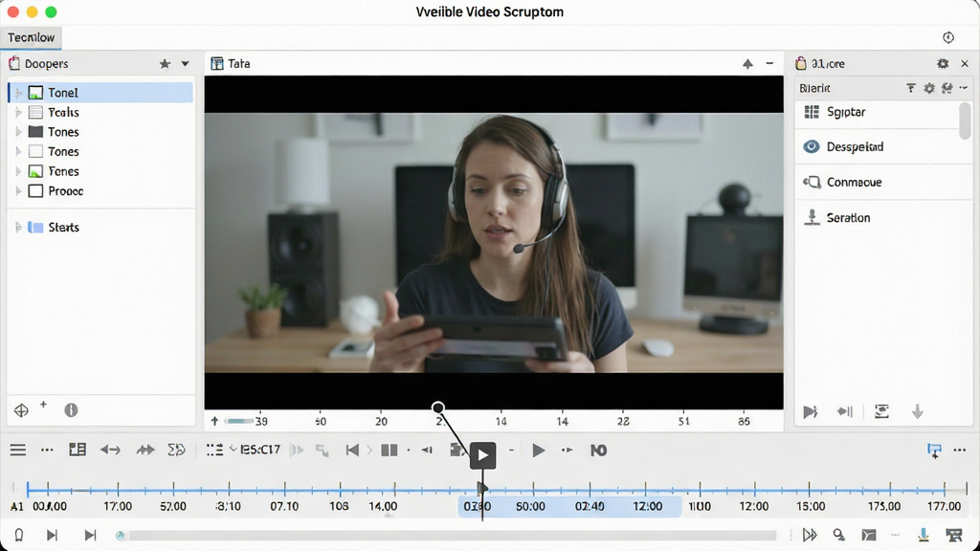The image size is (980, 551).
Task: Click the small zoom slider under the video preview
Action: pyautogui.click(x=238, y=421)
